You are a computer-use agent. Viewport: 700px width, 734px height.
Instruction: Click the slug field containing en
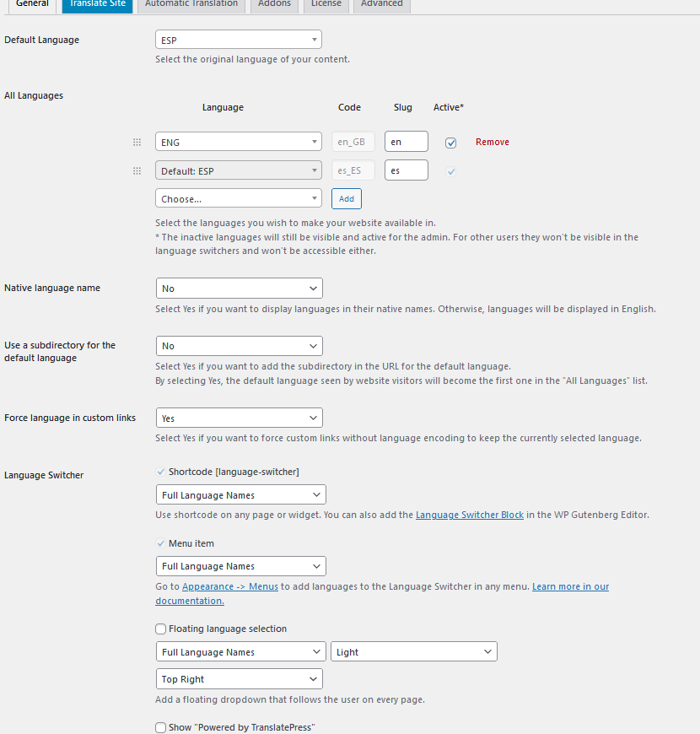[x=407, y=142]
